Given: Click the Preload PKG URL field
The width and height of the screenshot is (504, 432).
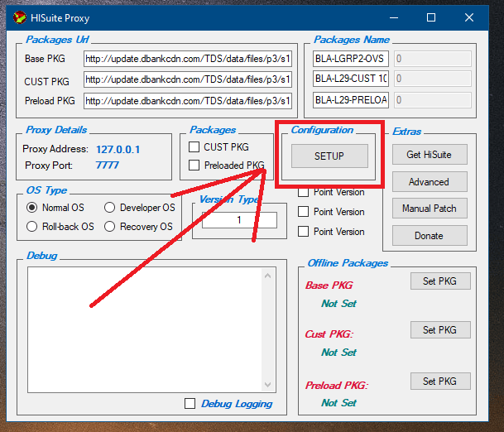Looking at the screenshot, I should click(x=188, y=101).
